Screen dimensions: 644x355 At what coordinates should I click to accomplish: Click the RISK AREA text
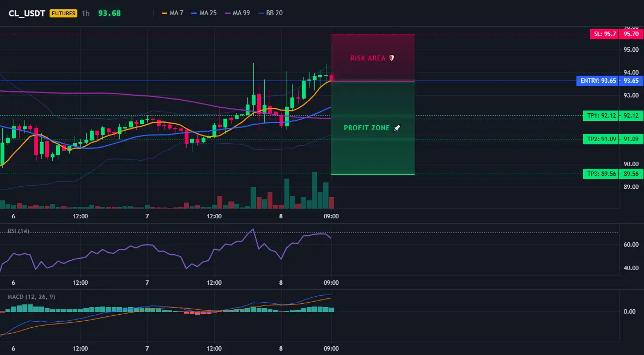pyautogui.click(x=368, y=58)
